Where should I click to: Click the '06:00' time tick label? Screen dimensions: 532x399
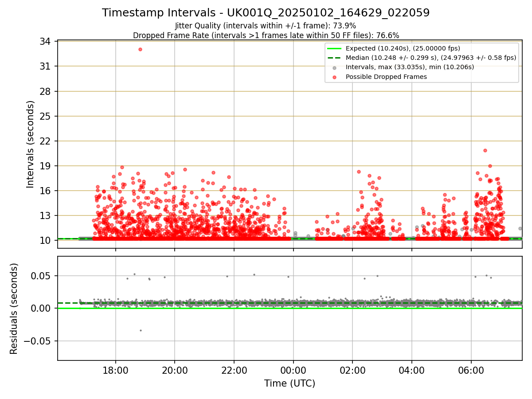click(x=471, y=370)
